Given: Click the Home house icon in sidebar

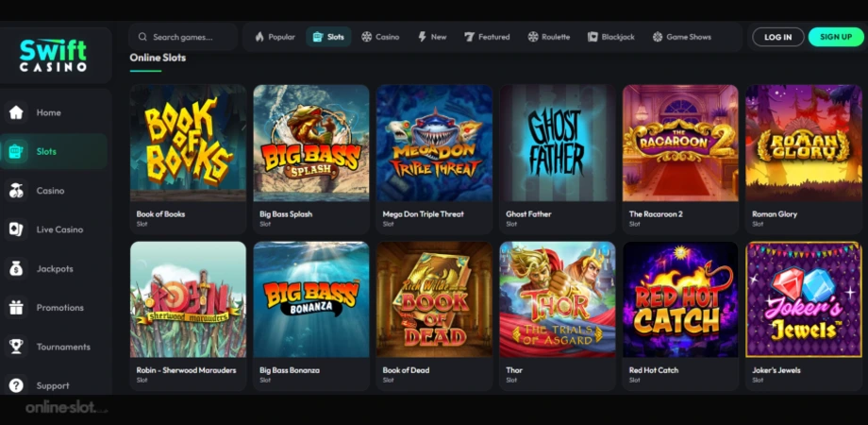Looking at the screenshot, I should (x=16, y=112).
